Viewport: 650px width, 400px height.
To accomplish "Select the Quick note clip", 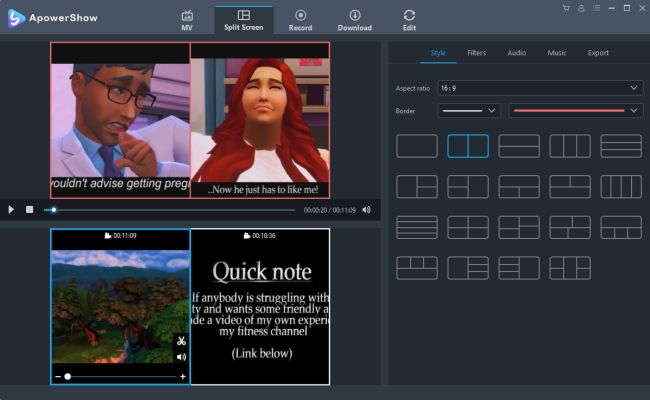I will click(260, 307).
